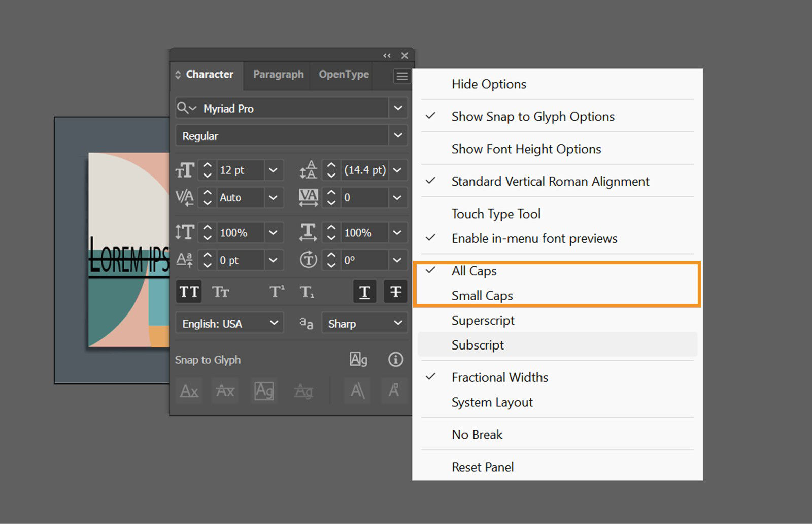Uncheck Standard Vertical Roman Alignment
The height and width of the screenshot is (524, 812).
click(x=557, y=182)
